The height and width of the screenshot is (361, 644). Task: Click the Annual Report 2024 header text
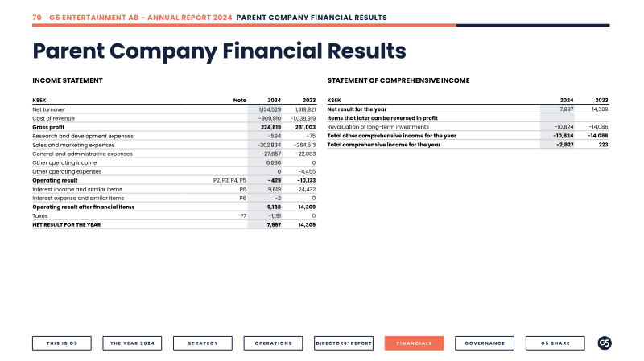[x=190, y=18]
